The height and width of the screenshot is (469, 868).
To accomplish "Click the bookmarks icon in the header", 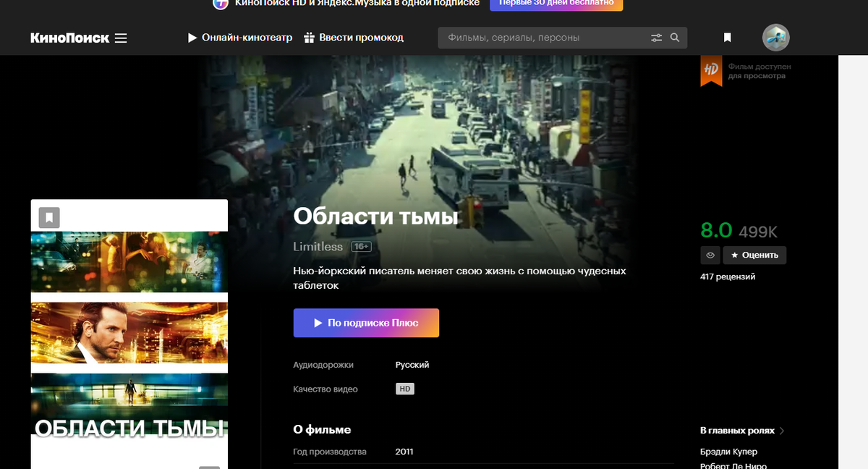I will click(x=727, y=37).
